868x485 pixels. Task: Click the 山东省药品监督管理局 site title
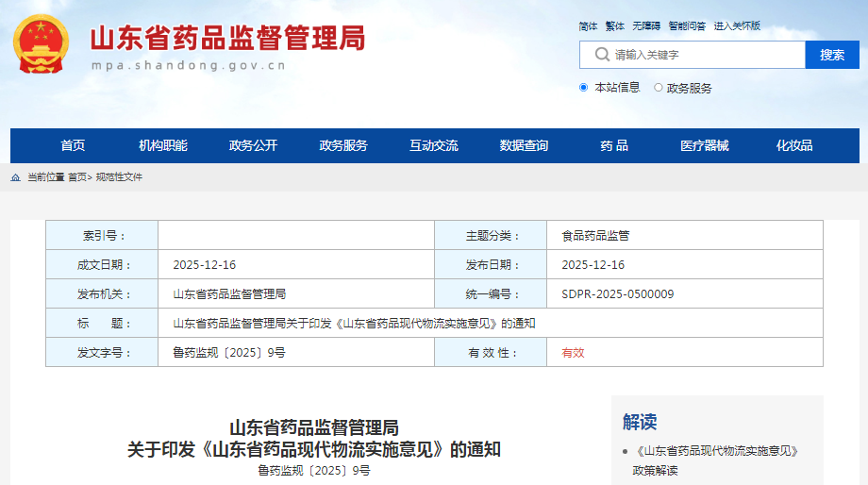tap(227, 38)
